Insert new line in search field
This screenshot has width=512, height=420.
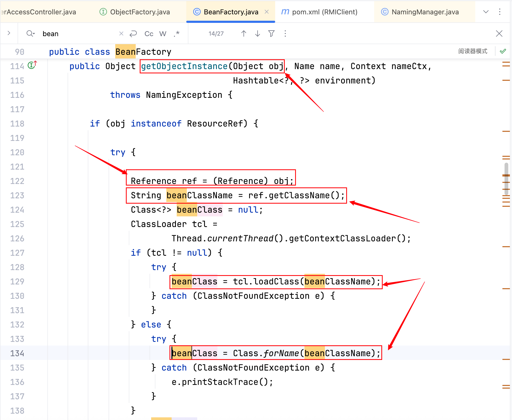tap(133, 34)
